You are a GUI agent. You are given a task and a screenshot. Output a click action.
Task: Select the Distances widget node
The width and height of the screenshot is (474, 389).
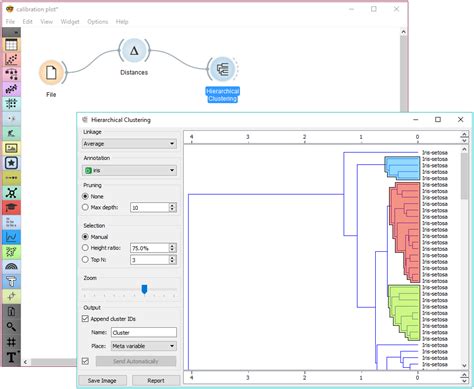134,51
